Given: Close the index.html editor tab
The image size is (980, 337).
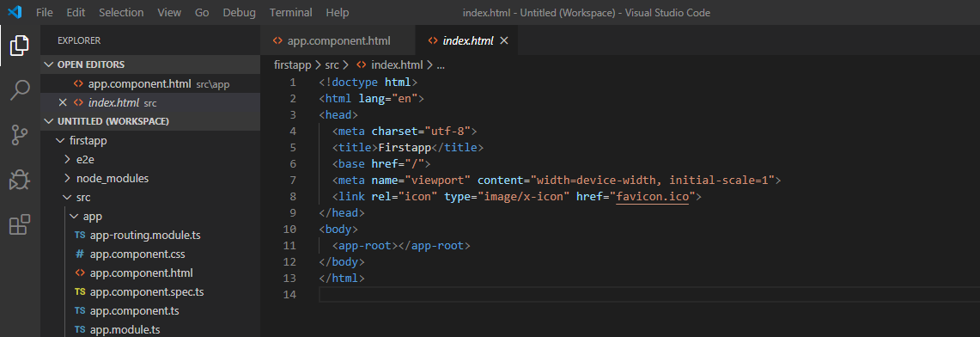Looking at the screenshot, I should [x=504, y=40].
